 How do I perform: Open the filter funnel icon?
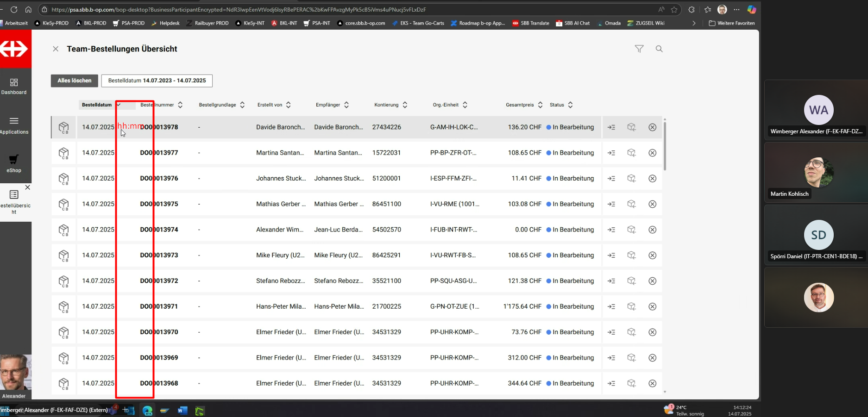639,49
